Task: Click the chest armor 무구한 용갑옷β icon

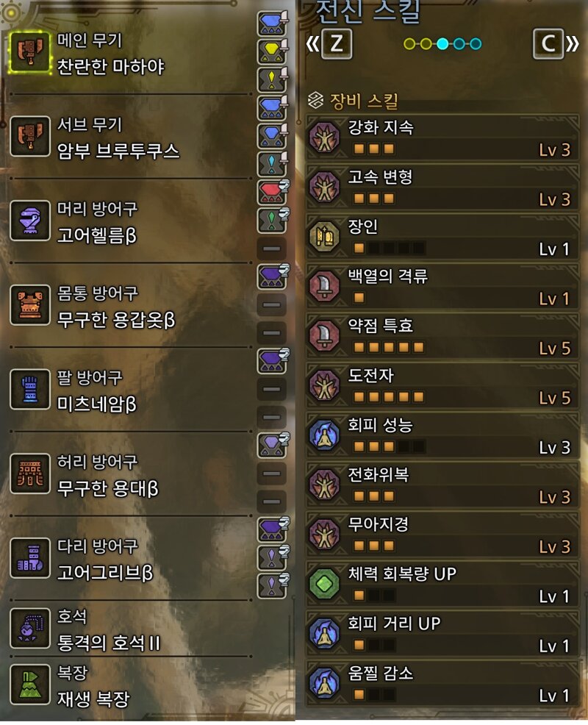Action: coord(30,304)
